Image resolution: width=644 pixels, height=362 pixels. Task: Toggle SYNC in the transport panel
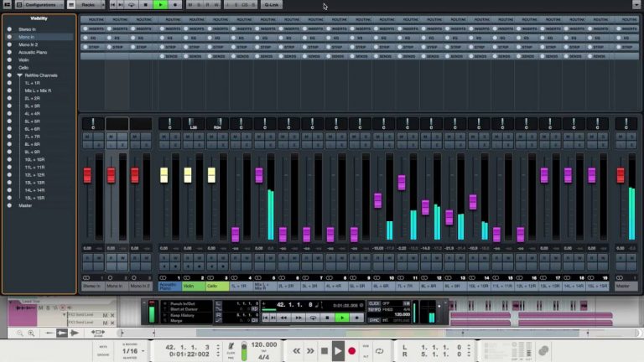[374, 320]
